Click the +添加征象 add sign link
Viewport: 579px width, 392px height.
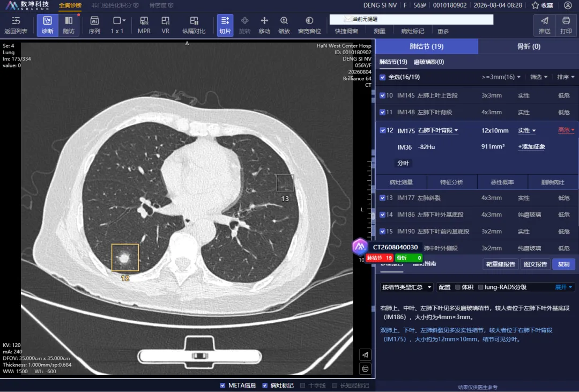coord(532,147)
